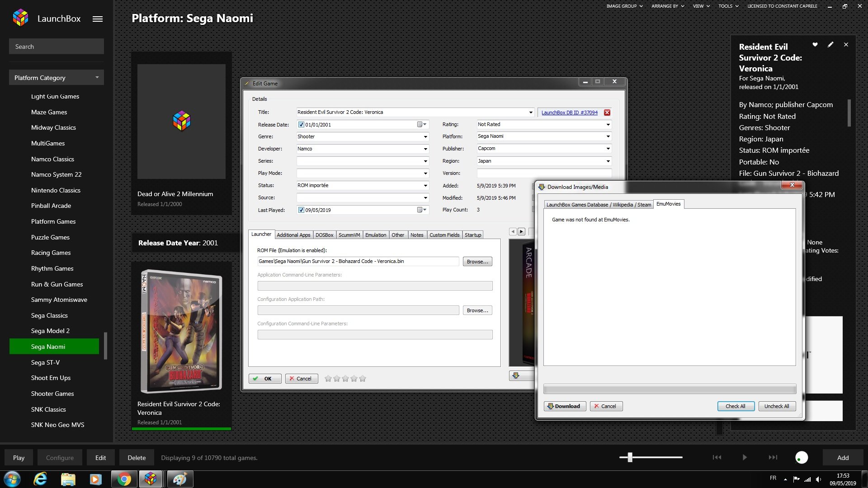Remove the LaunchBox DB ID link with red X

[607, 113]
